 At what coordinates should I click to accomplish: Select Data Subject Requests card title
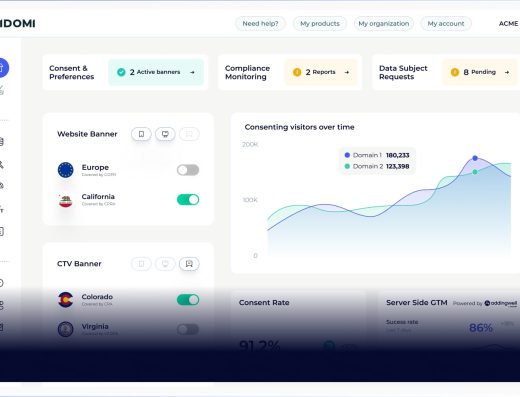pyautogui.click(x=403, y=72)
